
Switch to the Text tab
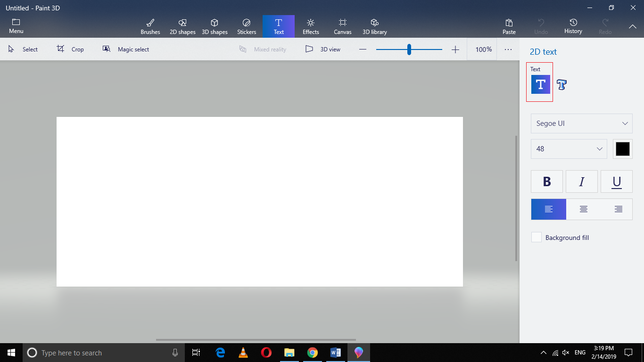[279, 26]
